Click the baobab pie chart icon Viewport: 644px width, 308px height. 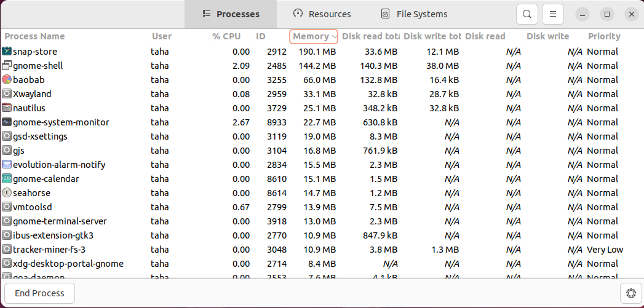tap(7, 80)
